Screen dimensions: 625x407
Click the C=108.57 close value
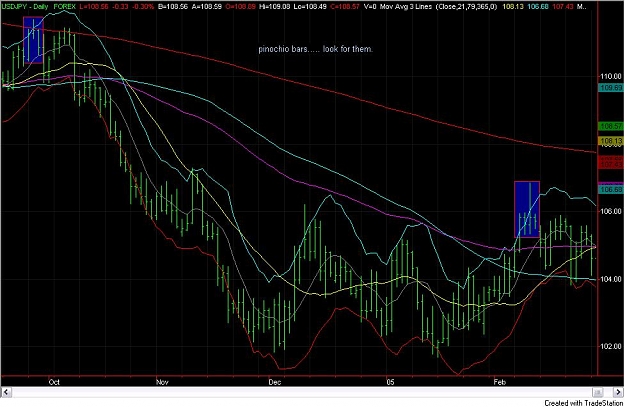[345, 7]
